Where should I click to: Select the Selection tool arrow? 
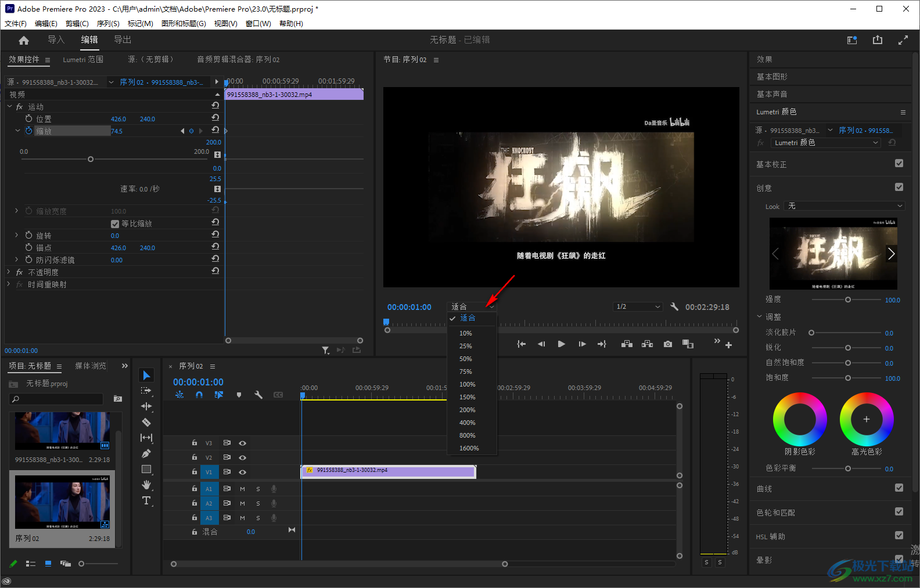click(x=146, y=376)
